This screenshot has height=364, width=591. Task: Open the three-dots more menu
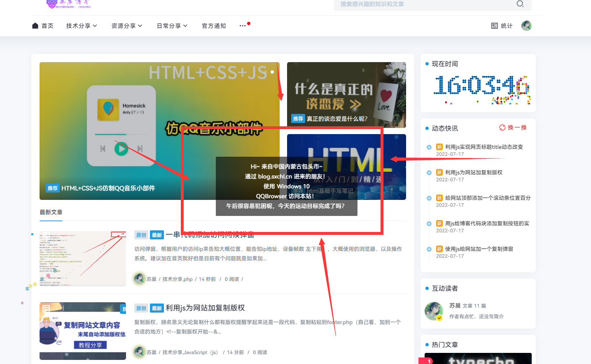(243, 26)
